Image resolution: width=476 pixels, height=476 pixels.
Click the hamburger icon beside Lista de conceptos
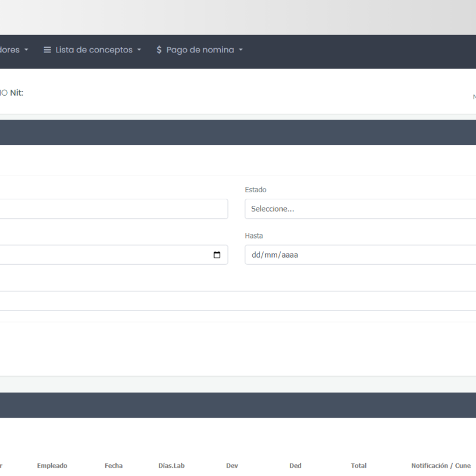(48, 50)
